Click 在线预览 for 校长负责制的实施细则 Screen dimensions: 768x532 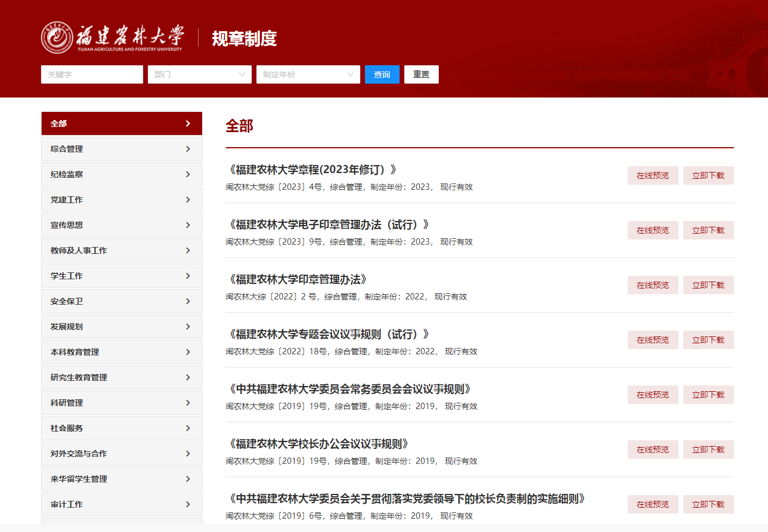[653, 504]
